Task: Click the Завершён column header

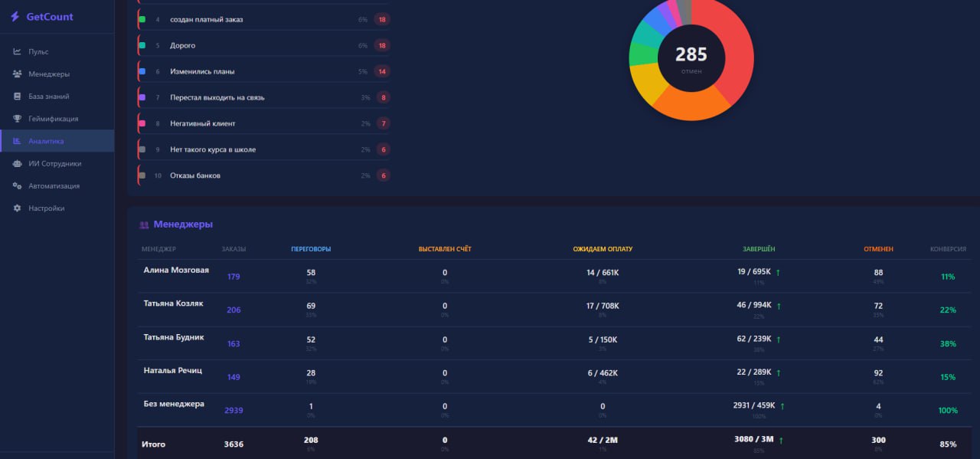Action: 759,249
